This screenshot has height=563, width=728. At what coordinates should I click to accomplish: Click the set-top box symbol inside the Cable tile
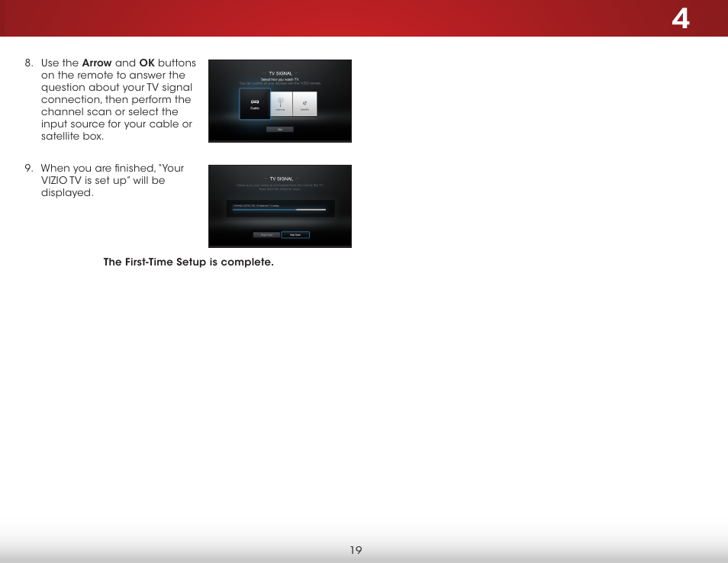coord(256,101)
